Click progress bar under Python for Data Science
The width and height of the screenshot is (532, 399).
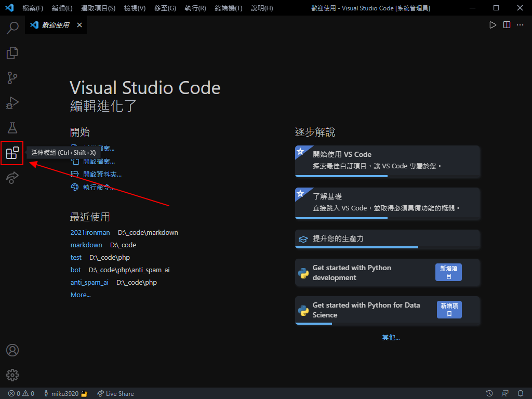[313, 324]
